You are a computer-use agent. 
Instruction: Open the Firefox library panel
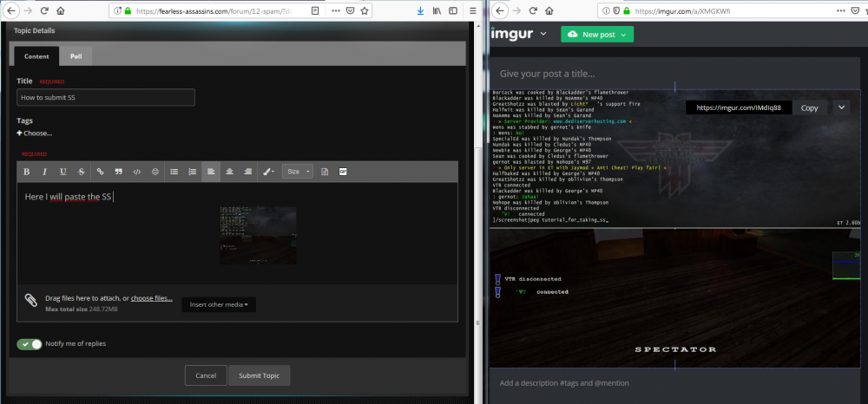click(x=437, y=10)
